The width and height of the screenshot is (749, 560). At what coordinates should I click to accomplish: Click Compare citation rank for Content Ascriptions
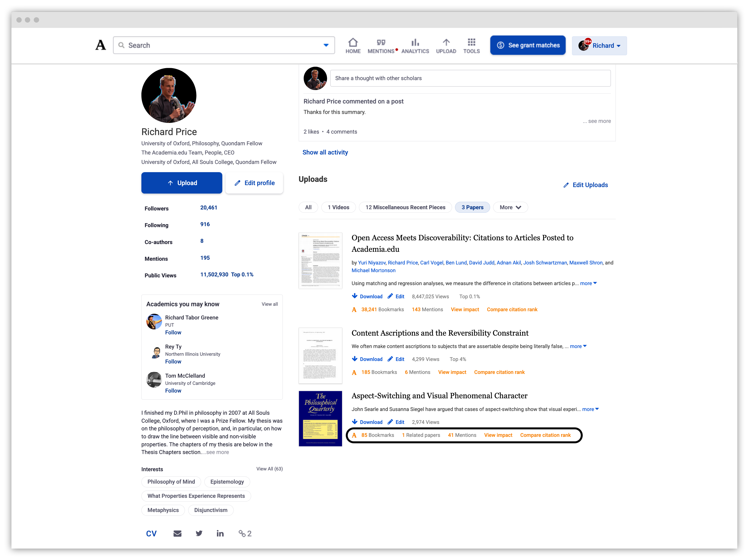[499, 372]
